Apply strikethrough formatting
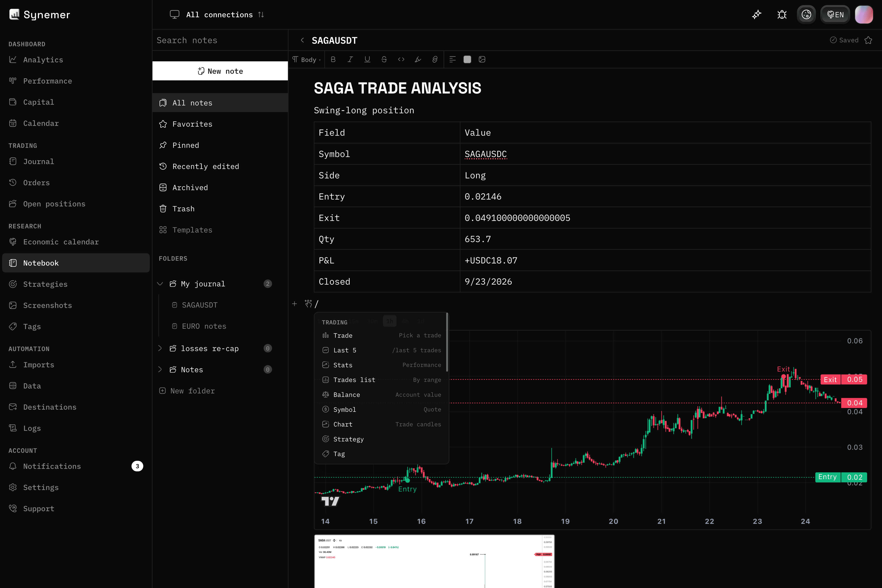 [384, 59]
